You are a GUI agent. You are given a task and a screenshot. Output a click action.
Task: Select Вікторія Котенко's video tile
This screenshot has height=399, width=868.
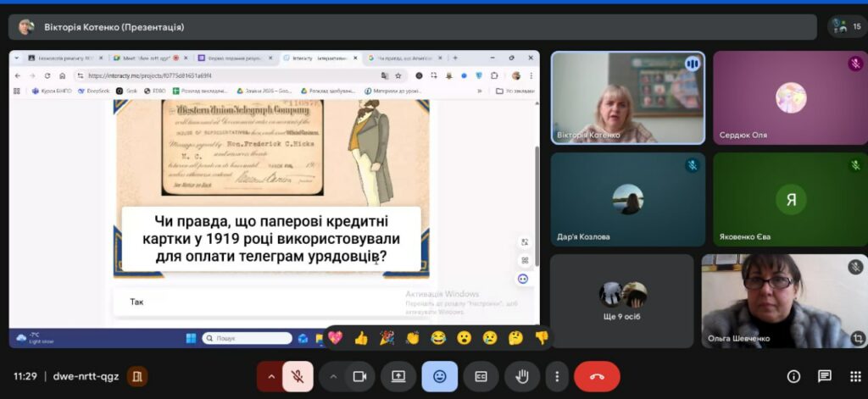(627, 97)
